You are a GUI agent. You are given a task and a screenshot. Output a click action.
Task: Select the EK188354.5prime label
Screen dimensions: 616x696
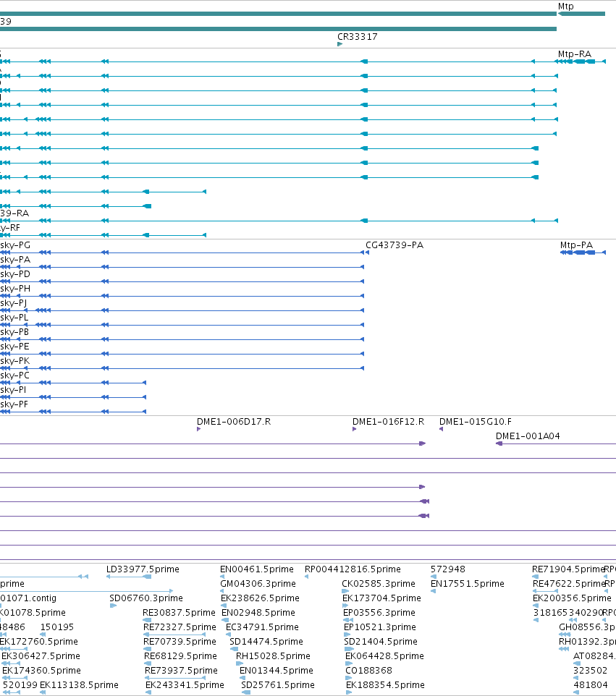[386, 685]
